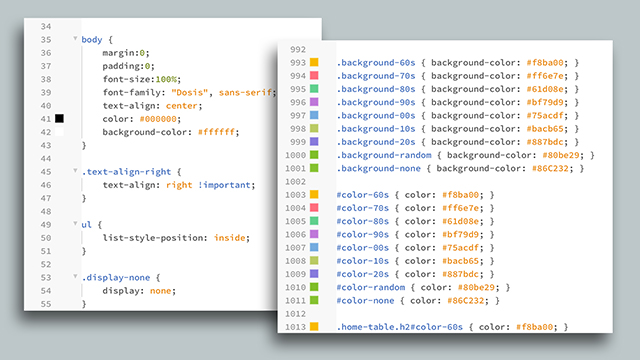The width and height of the screenshot is (640, 360).
Task: Open white color swatch on line 42
Action: pyautogui.click(x=59, y=131)
